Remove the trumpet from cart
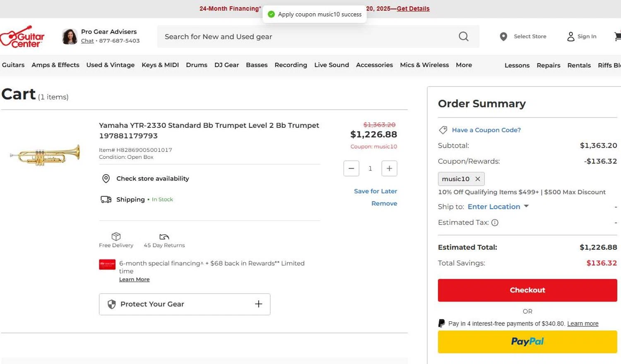 (384, 204)
